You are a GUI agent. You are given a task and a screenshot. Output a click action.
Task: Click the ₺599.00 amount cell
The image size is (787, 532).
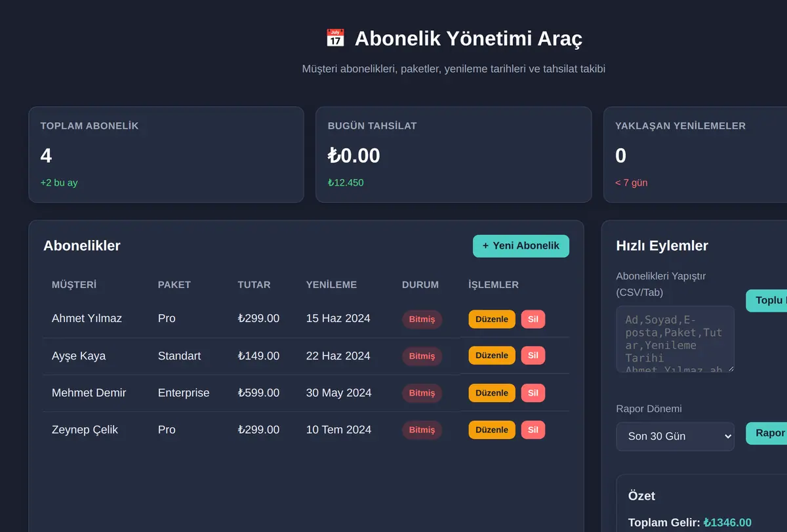point(258,392)
